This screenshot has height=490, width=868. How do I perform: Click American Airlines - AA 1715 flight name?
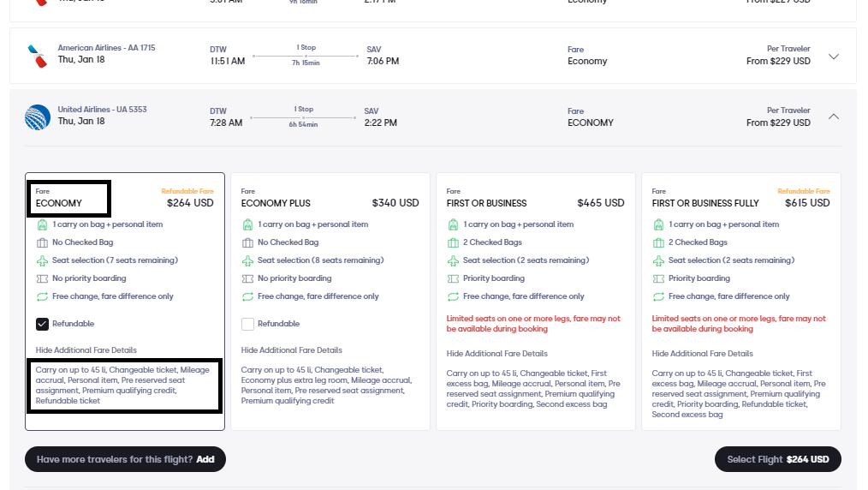pos(107,48)
